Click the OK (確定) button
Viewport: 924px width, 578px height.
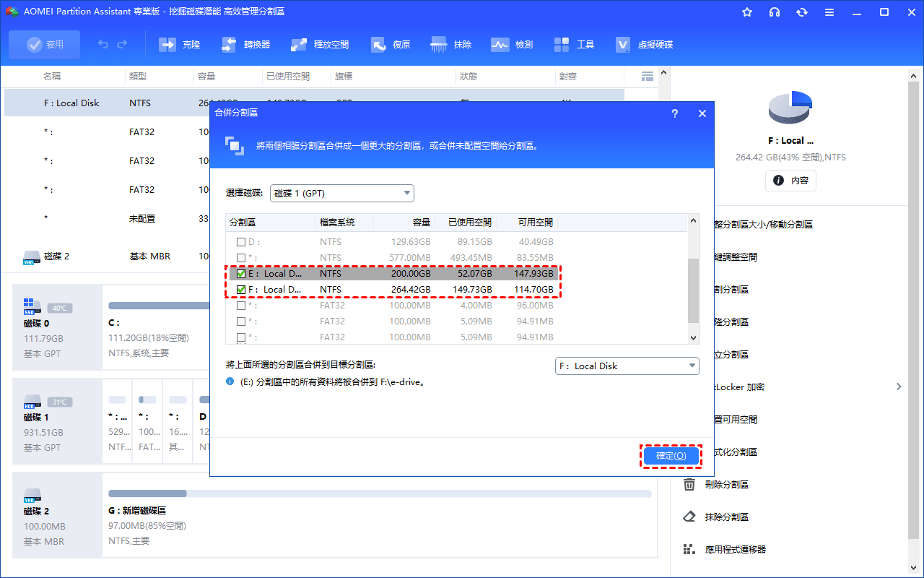coord(671,456)
